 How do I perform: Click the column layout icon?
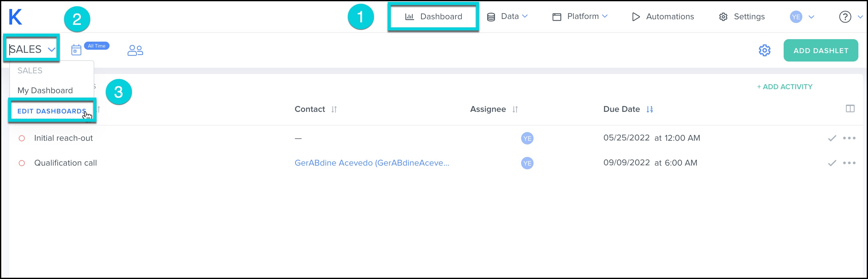pyautogui.click(x=850, y=109)
